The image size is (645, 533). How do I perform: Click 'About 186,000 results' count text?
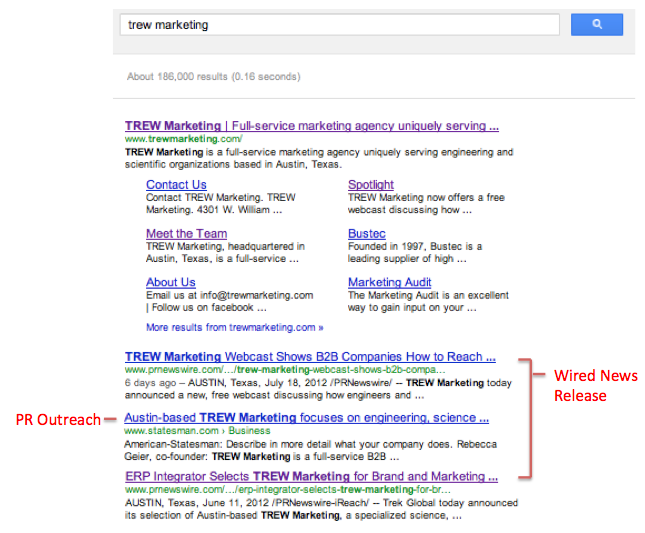pyautogui.click(x=213, y=76)
